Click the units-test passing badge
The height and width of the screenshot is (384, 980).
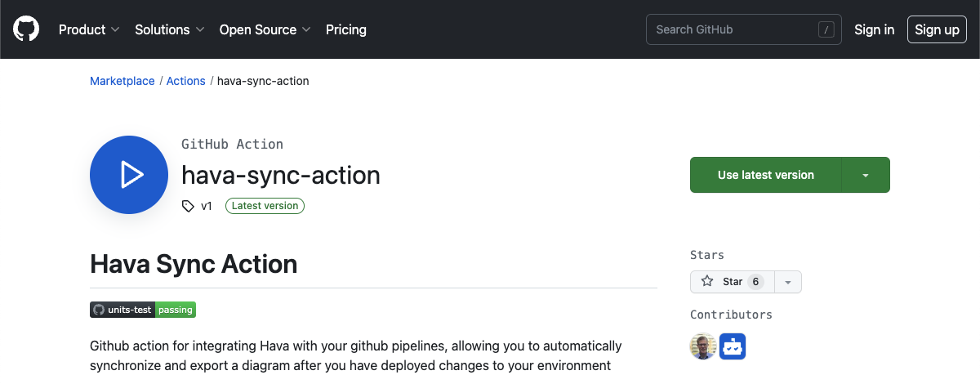point(143,310)
